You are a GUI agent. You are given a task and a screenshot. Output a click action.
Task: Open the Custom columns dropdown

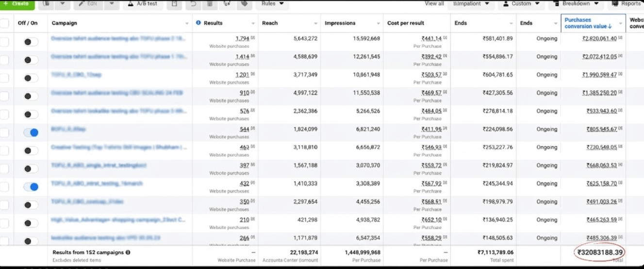click(521, 4)
